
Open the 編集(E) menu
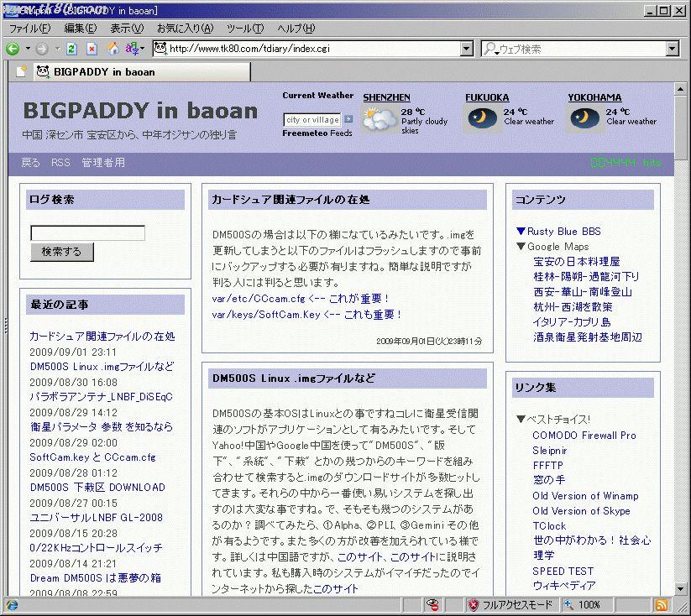pos(80,29)
